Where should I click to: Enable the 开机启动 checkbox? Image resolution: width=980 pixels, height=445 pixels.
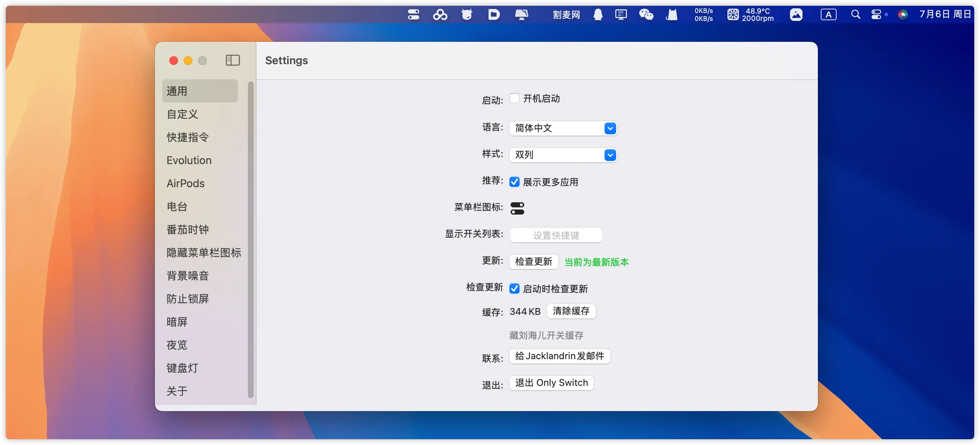[x=514, y=98]
